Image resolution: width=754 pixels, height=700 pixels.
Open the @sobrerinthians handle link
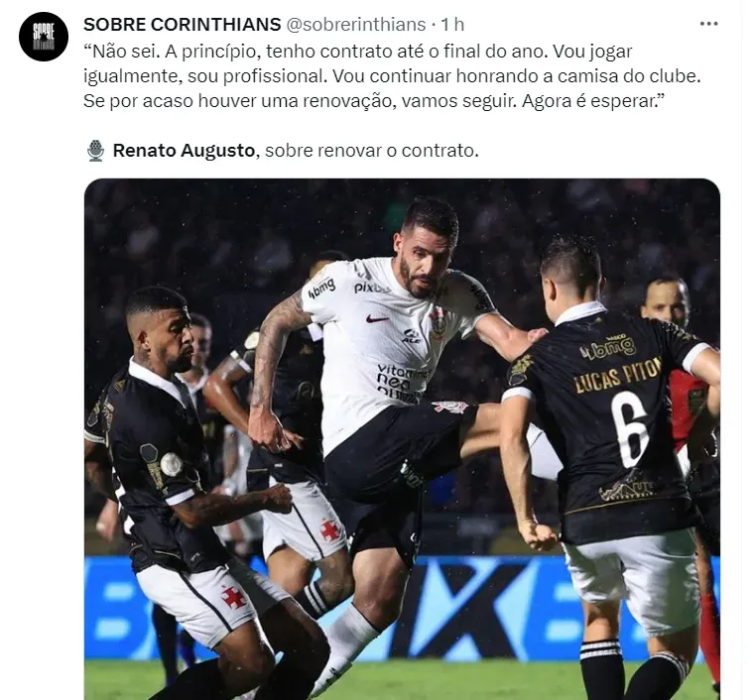(x=356, y=24)
